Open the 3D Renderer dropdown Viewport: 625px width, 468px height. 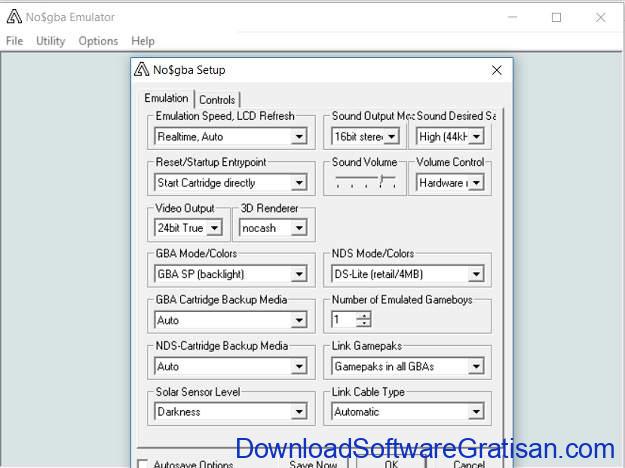point(299,228)
